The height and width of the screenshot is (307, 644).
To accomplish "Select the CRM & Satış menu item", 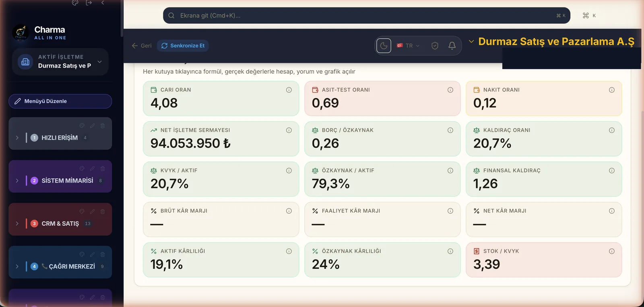I will point(60,224).
